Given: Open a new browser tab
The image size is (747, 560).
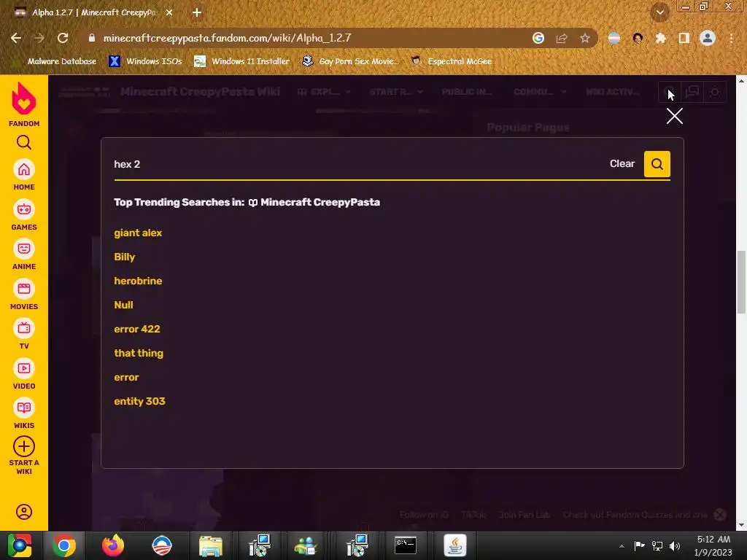Looking at the screenshot, I should tap(197, 13).
